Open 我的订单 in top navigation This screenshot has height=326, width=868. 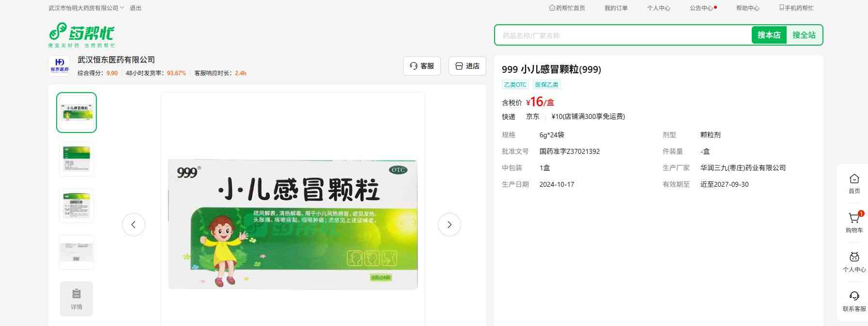616,8
